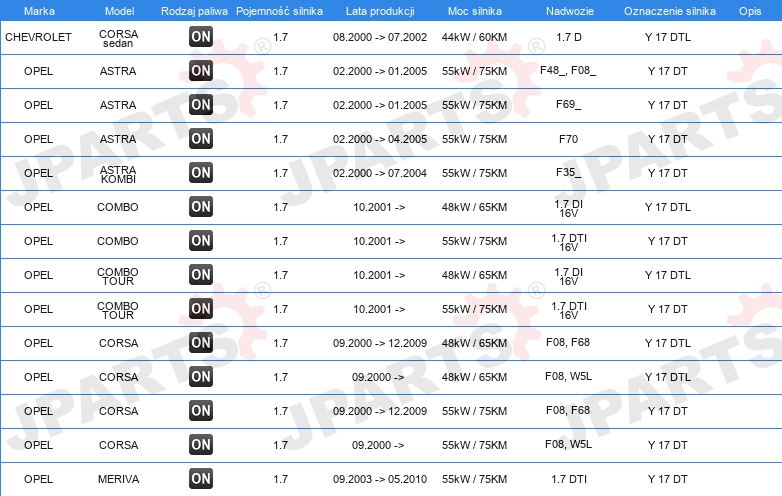Image resolution: width=782 pixels, height=496 pixels.
Task: Click the Rodzaj paliwa column header
Action: tap(194, 11)
